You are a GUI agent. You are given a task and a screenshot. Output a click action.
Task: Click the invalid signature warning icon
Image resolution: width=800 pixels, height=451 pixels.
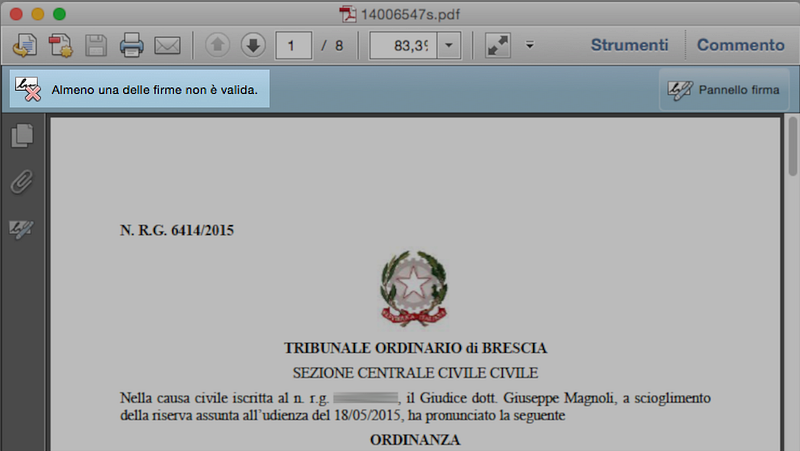tap(28, 89)
